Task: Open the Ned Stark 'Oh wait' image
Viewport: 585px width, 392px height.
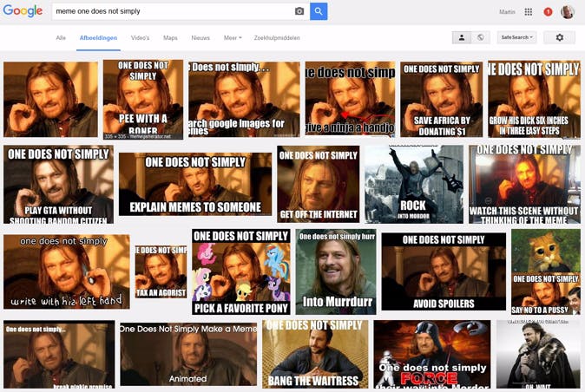Action: (538, 355)
